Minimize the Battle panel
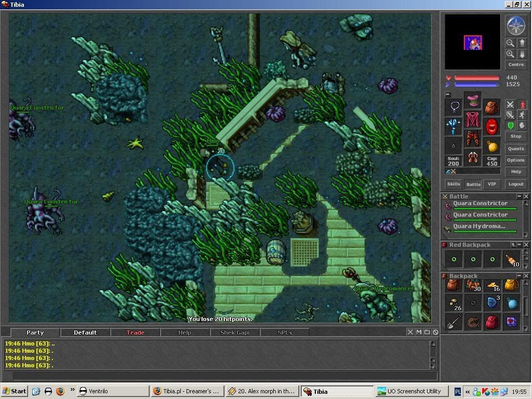This screenshot has width=532, height=399. tap(519, 196)
